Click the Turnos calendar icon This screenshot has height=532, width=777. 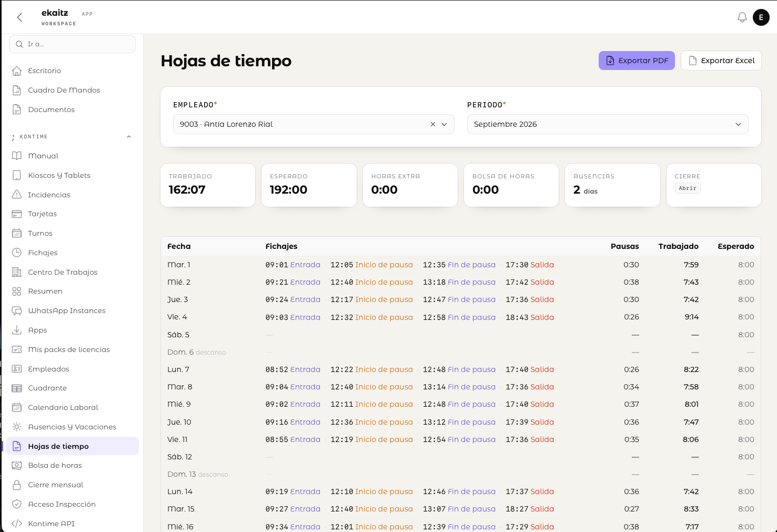17,233
